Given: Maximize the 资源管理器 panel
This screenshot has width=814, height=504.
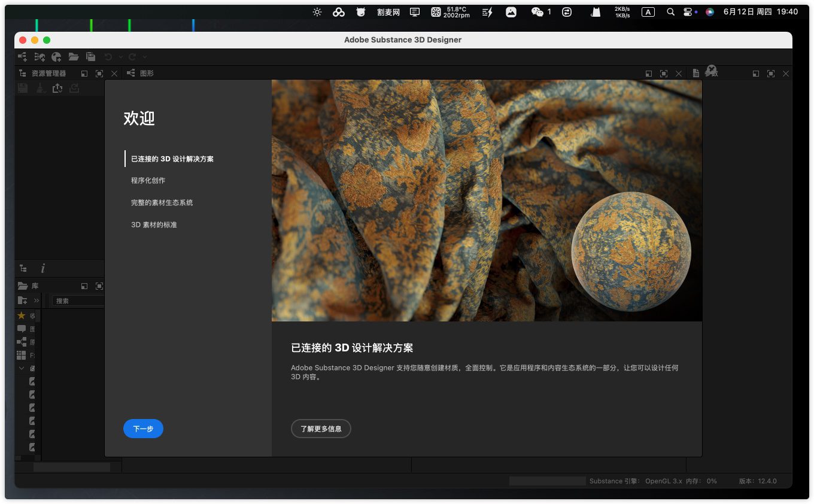Looking at the screenshot, I should click(x=99, y=74).
